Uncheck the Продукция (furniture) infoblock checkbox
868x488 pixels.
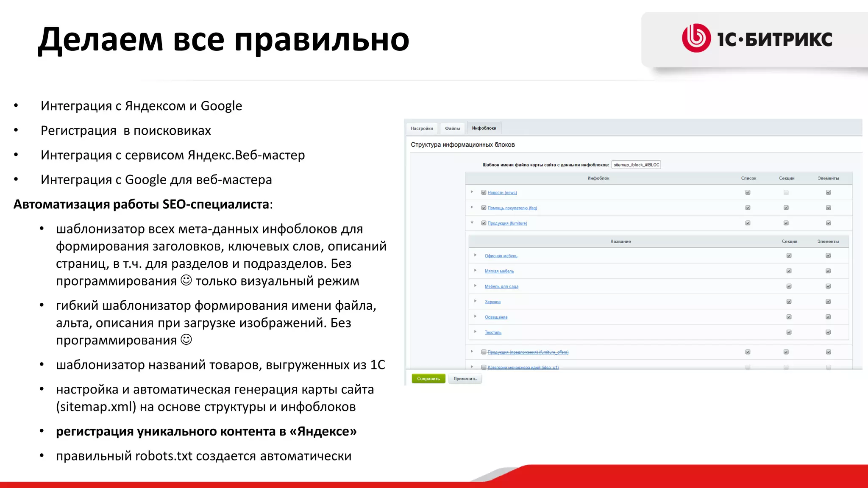(484, 223)
